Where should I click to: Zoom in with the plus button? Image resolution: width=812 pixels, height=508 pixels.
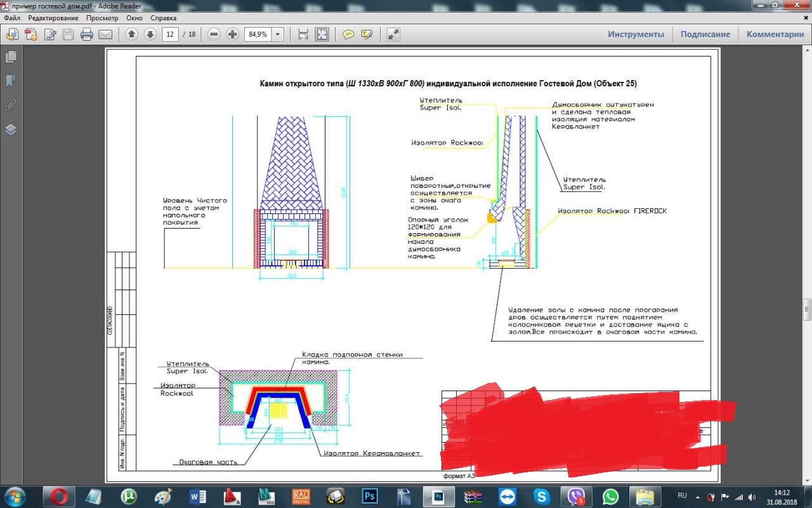232,34
